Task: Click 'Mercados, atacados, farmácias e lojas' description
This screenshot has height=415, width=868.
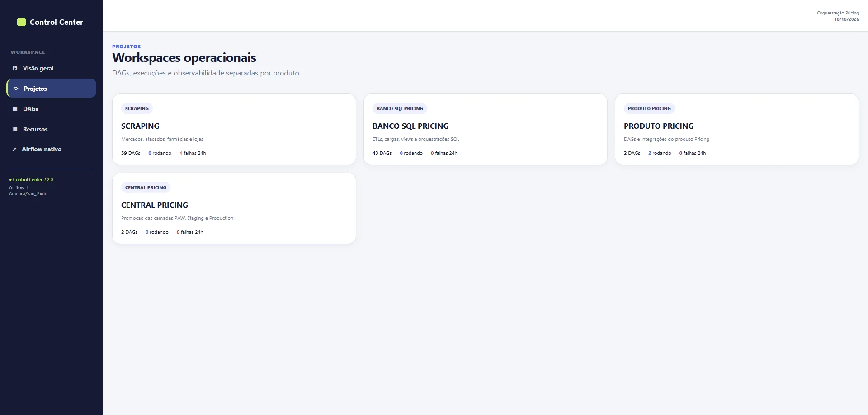Action: pos(162,139)
